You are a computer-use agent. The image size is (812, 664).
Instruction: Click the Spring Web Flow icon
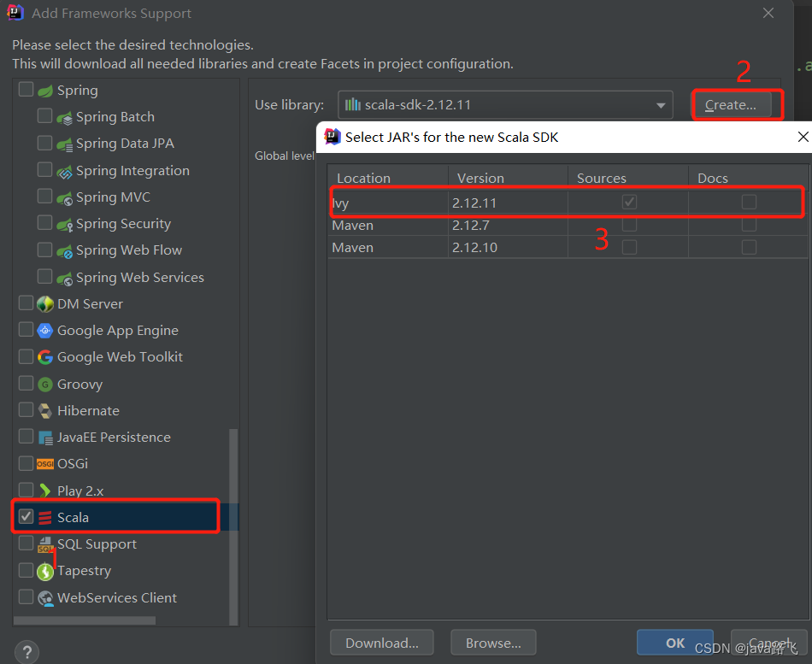[x=64, y=251]
